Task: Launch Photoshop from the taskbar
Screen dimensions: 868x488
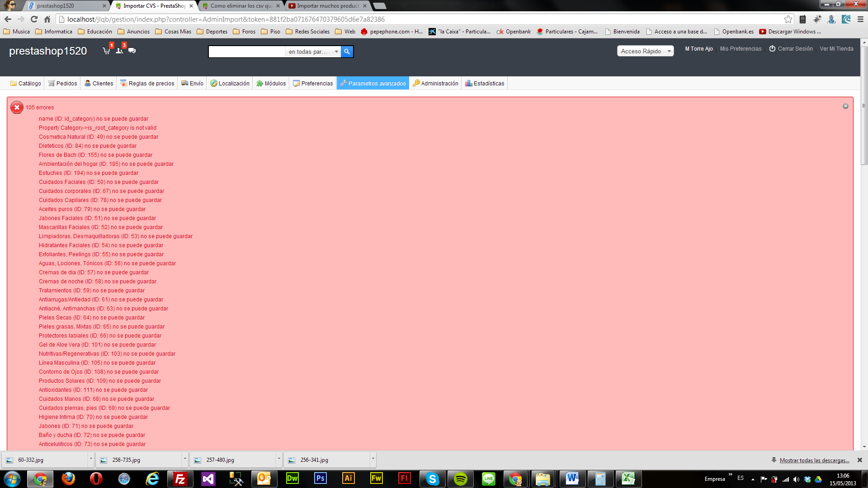Action: (320, 479)
